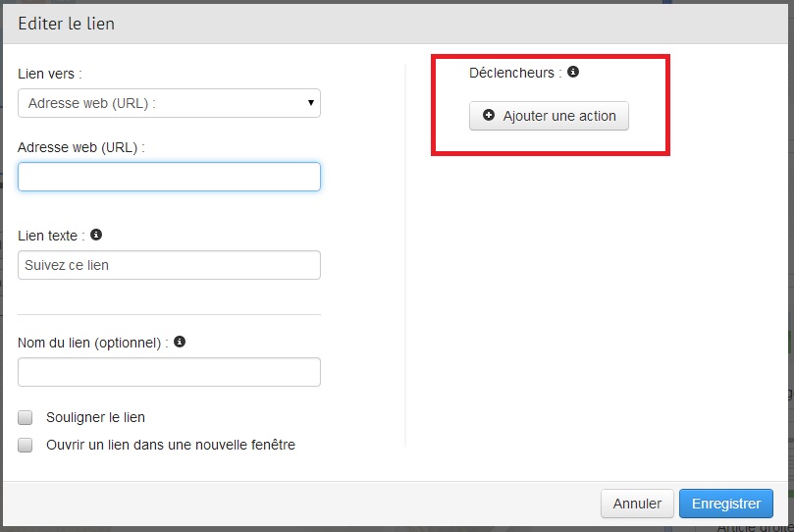Click the 'Editer le lien' dialog title
This screenshot has width=794, height=532.
tap(67, 24)
